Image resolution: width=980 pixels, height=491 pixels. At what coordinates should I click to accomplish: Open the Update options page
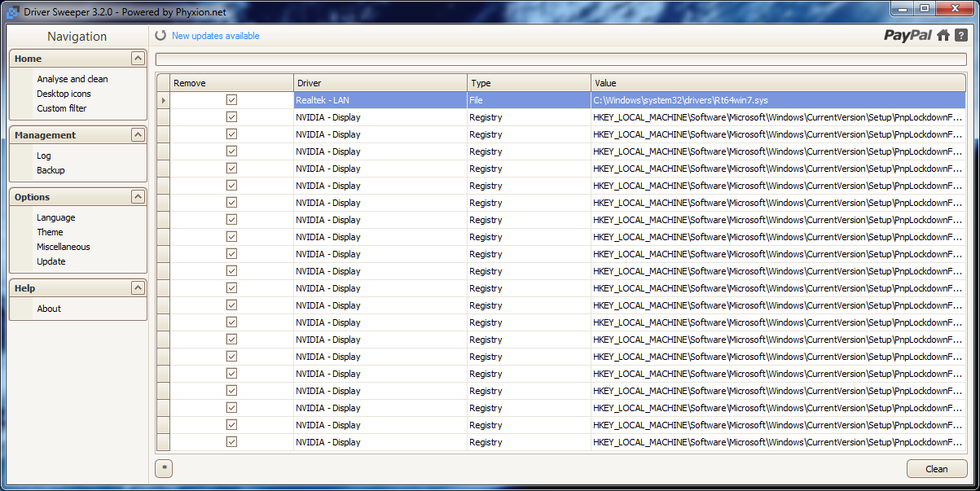pos(51,261)
